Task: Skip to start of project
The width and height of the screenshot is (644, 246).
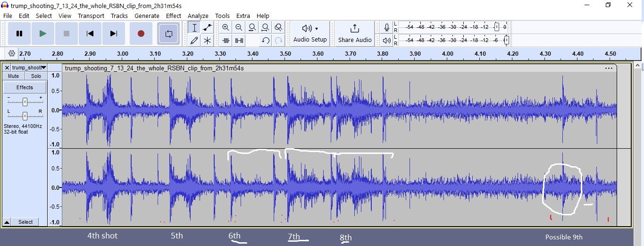Action: 90,34
